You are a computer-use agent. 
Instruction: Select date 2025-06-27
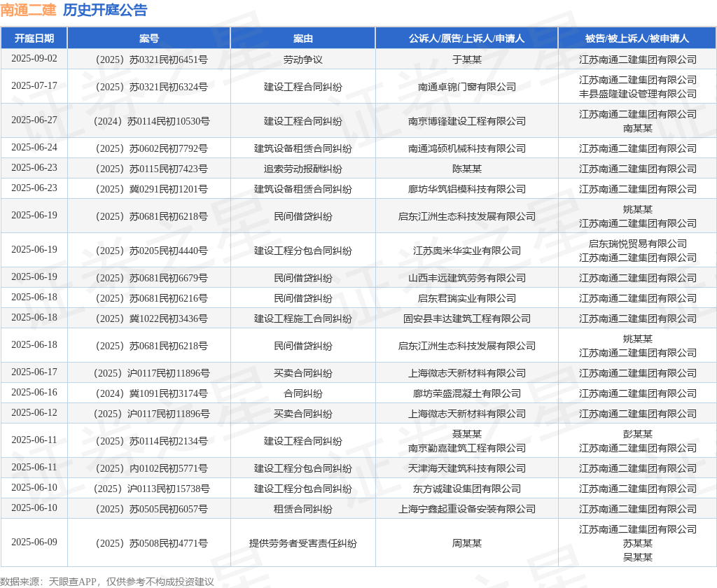34,120
